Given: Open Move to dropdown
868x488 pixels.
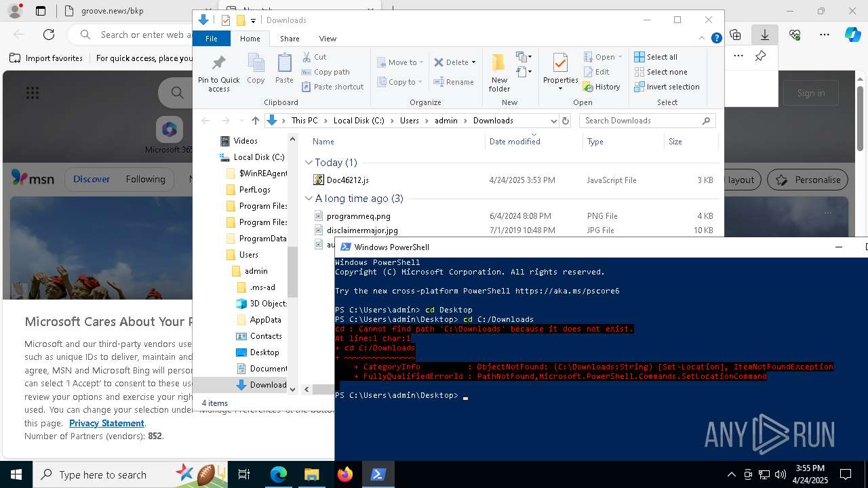Looking at the screenshot, I should pyautogui.click(x=400, y=62).
